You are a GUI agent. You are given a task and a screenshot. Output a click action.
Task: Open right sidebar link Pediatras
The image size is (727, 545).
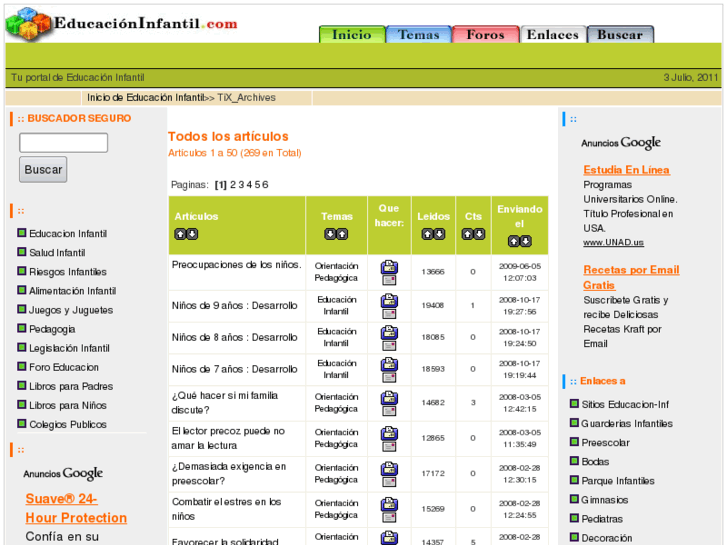pos(602,519)
